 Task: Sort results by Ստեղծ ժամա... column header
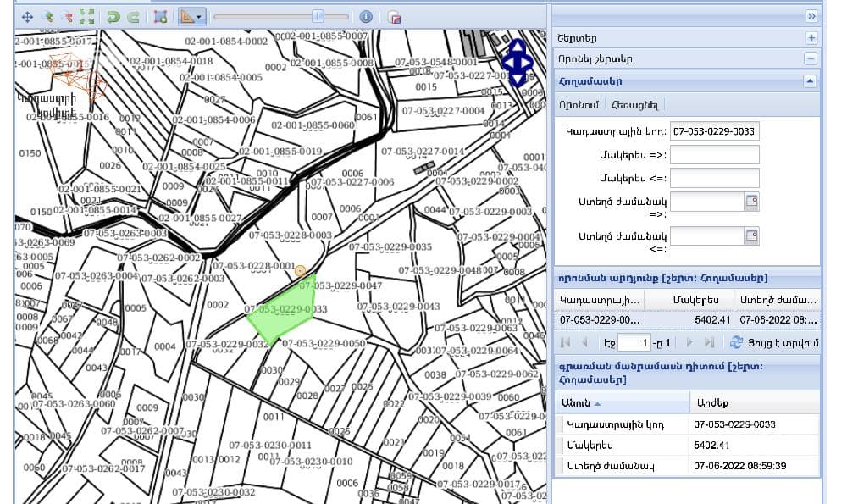(778, 300)
